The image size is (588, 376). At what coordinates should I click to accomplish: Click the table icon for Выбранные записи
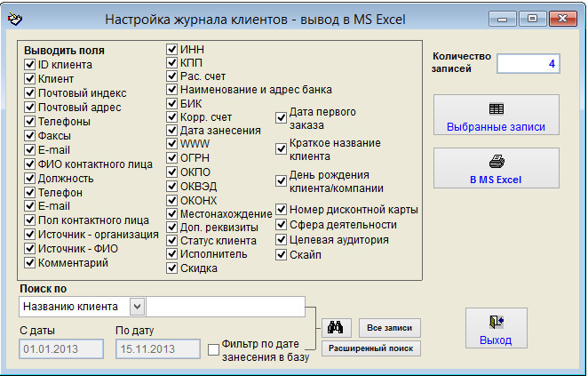click(x=497, y=108)
